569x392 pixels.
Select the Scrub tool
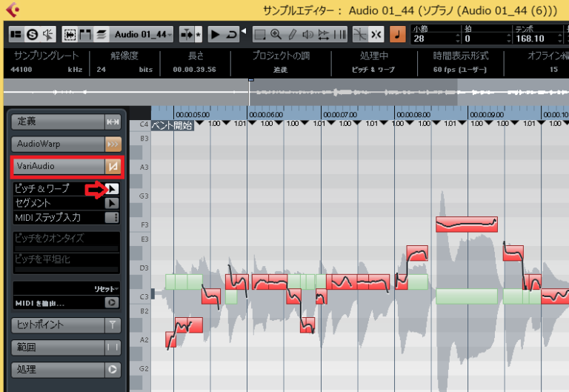[x=323, y=35]
